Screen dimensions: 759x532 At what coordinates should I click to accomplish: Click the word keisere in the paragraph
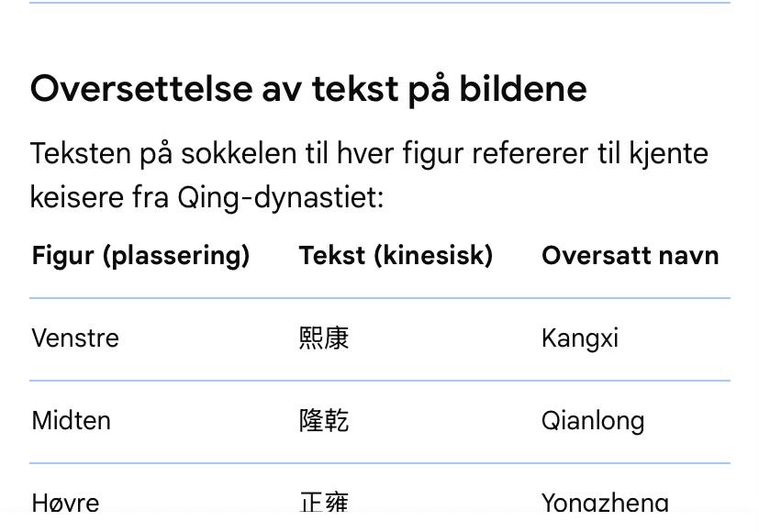tap(75, 198)
